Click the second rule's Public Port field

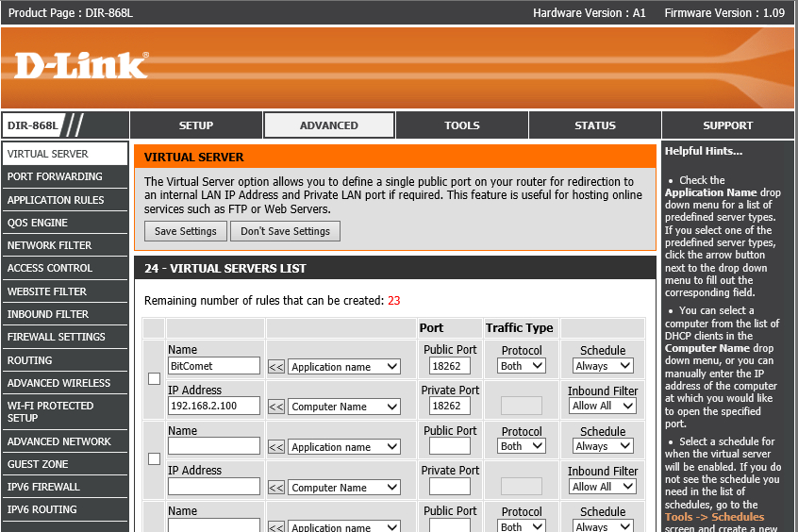pyautogui.click(x=449, y=446)
